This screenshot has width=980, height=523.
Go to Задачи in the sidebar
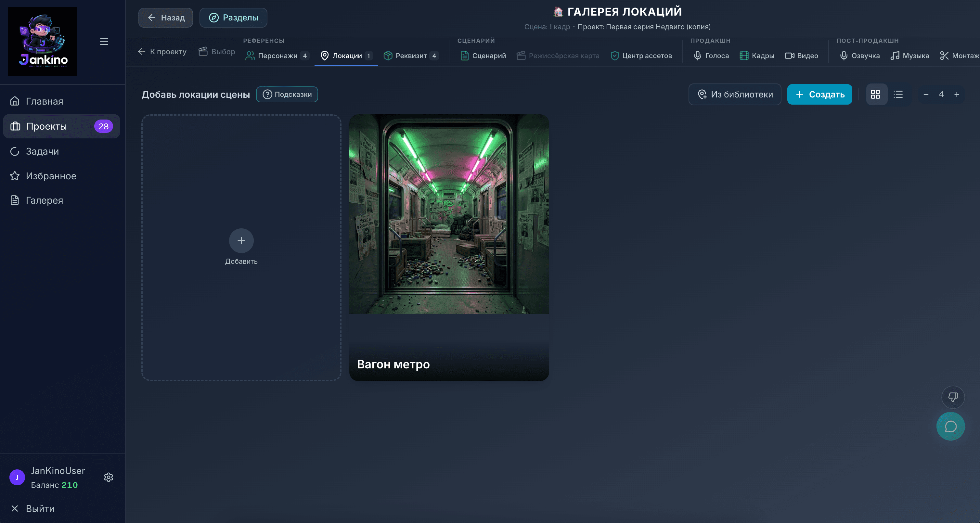pyautogui.click(x=62, y=151)
